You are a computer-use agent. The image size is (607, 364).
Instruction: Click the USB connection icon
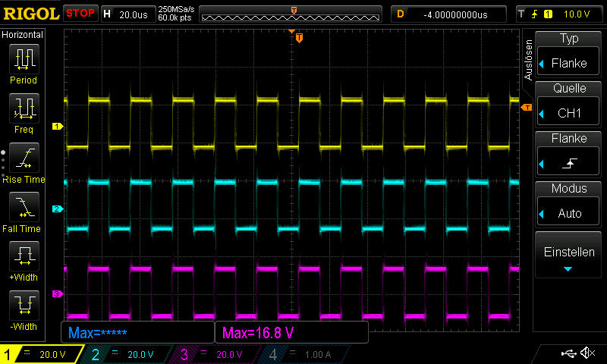click(568, 353)
